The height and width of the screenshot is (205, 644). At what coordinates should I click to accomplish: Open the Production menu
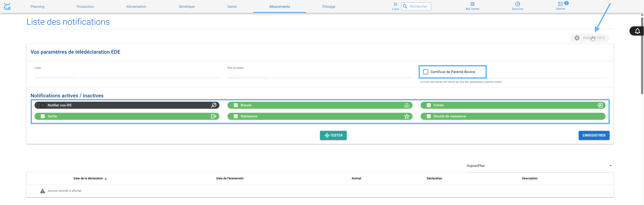click(85, 7)
